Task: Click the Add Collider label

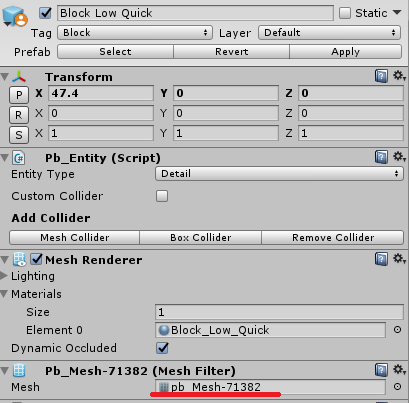Action: click(x=51, y=218)
